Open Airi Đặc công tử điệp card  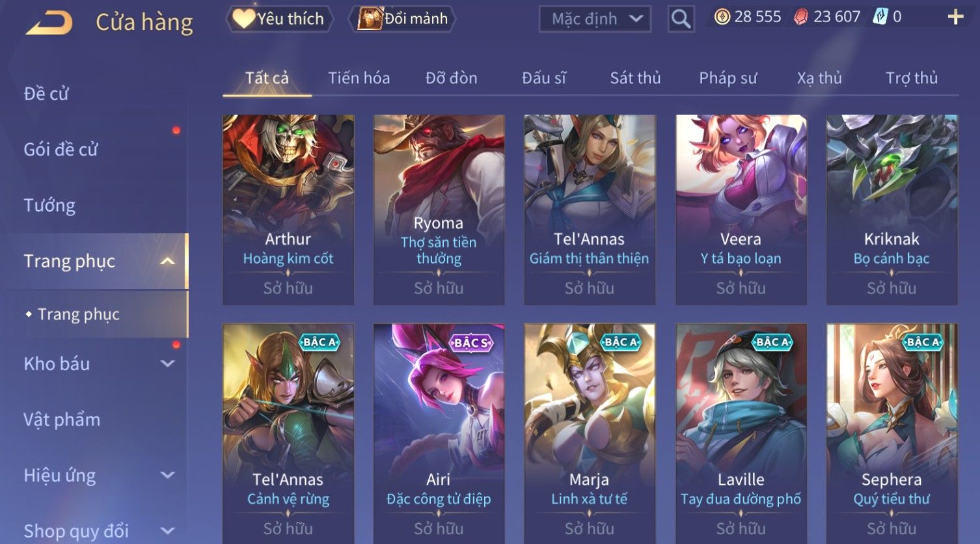coord(439,433)
